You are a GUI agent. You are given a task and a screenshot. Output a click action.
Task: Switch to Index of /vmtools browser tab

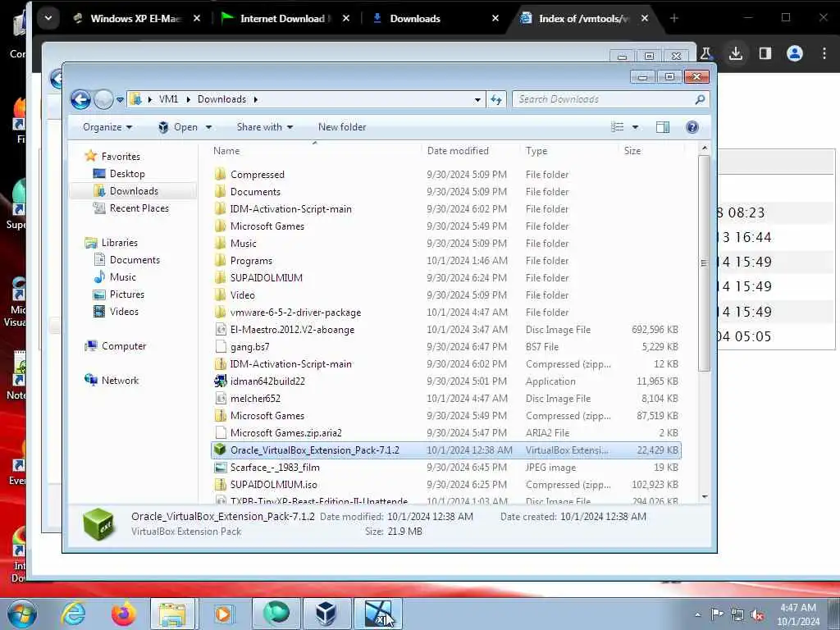(x=583, y=19)
